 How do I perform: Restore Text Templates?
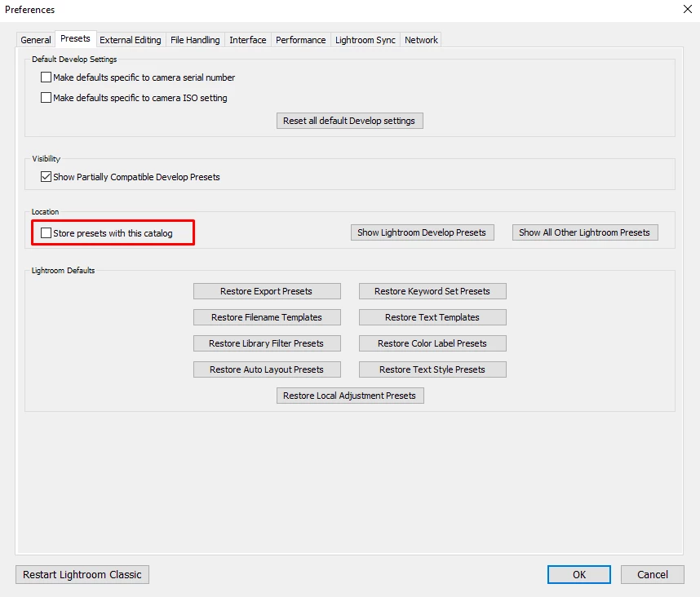tap(432, 317)
